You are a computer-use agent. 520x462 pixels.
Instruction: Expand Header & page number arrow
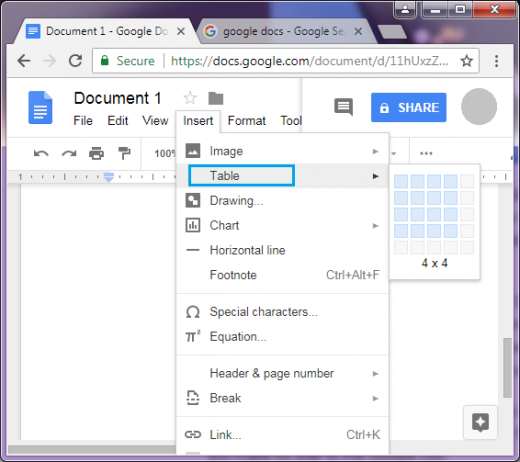(375, 374)
